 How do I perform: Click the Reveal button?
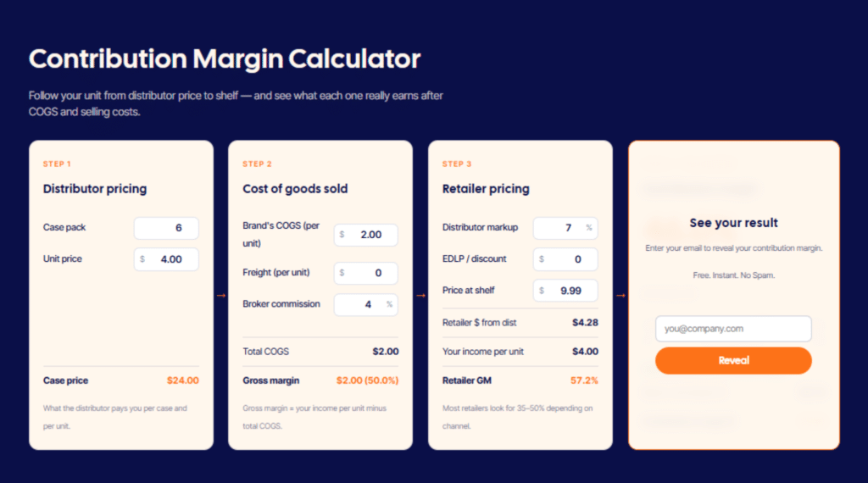(x=733, y=361)
